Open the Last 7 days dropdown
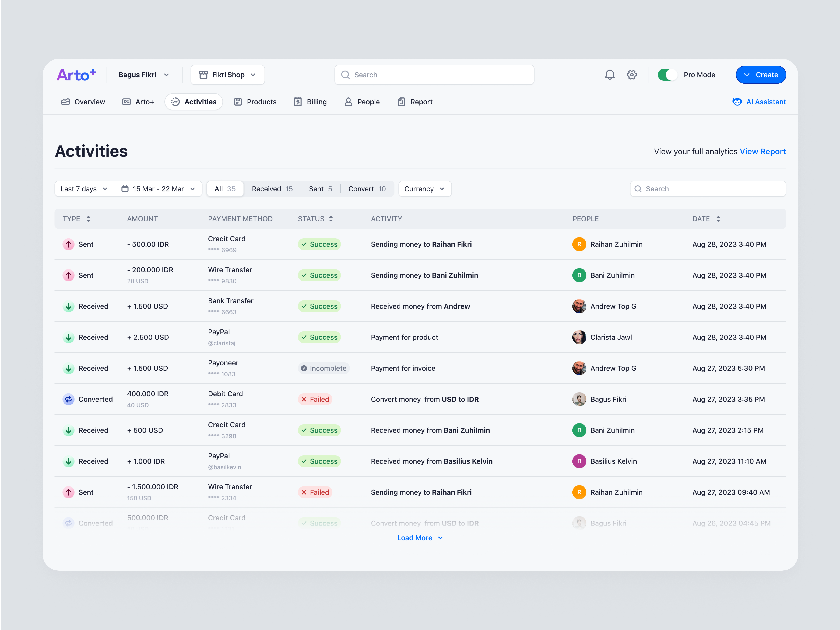The image size is (840, 630). (x=84, y=188)
